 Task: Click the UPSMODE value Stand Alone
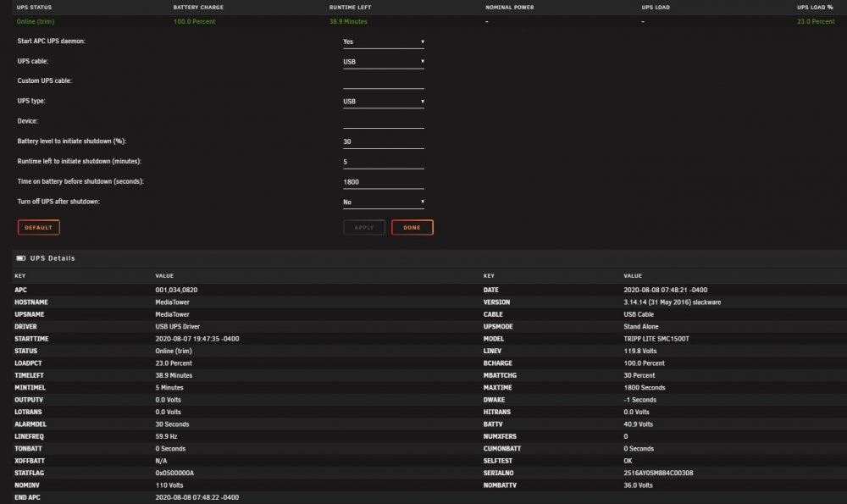pos(641,327)
